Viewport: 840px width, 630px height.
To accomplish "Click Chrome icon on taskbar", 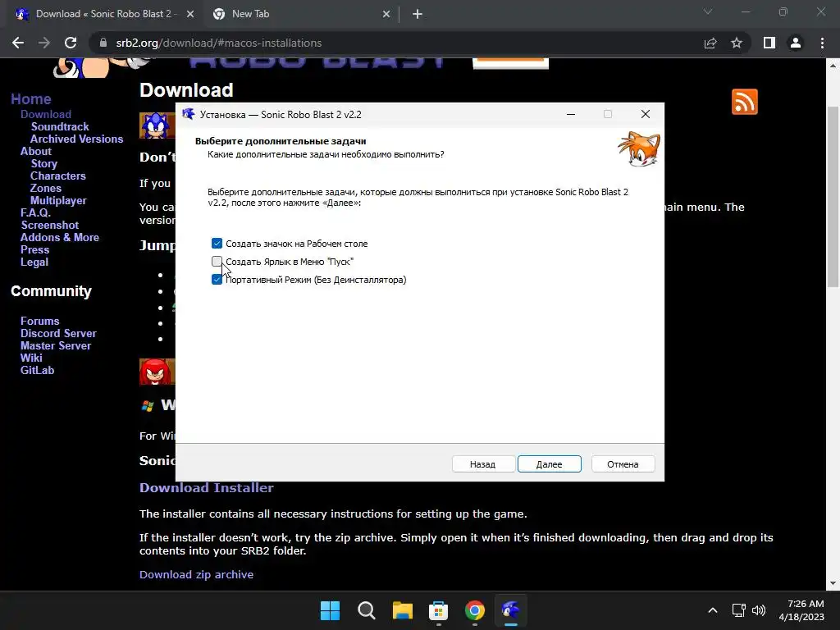I will pyautogui.click(x=475, y=610).
